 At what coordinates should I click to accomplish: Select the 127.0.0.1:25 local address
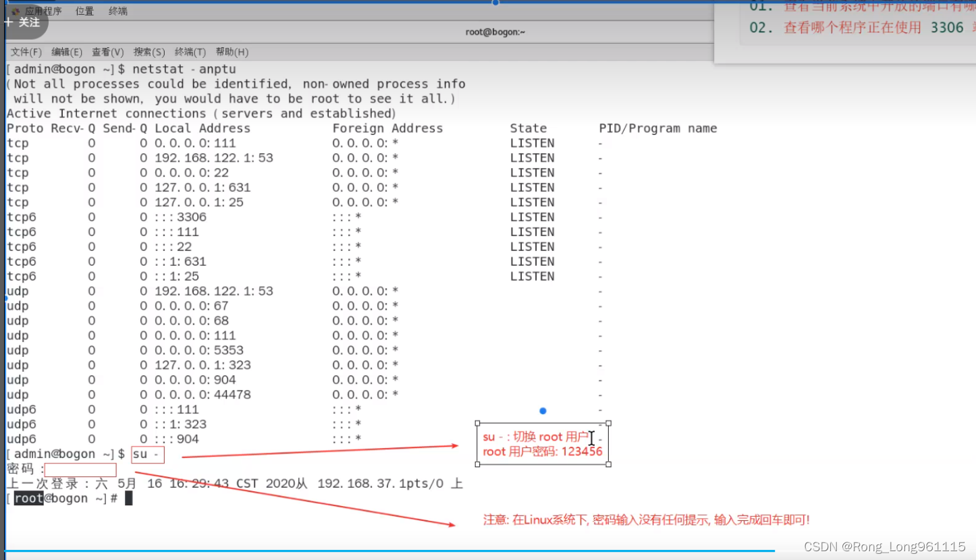tap(199, 202)
